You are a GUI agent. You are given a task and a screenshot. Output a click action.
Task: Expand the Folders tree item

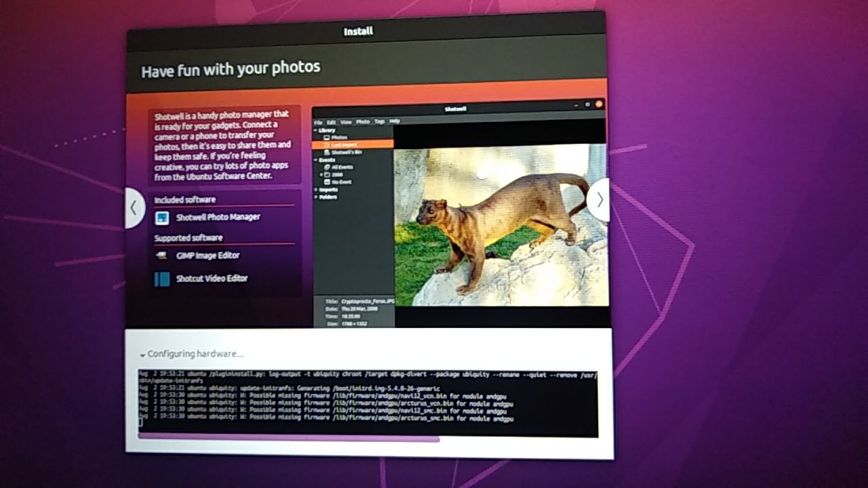[315, 197]
